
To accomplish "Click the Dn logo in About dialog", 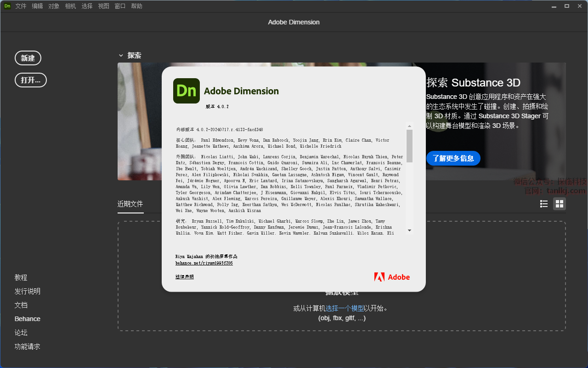I will [186, 91].
